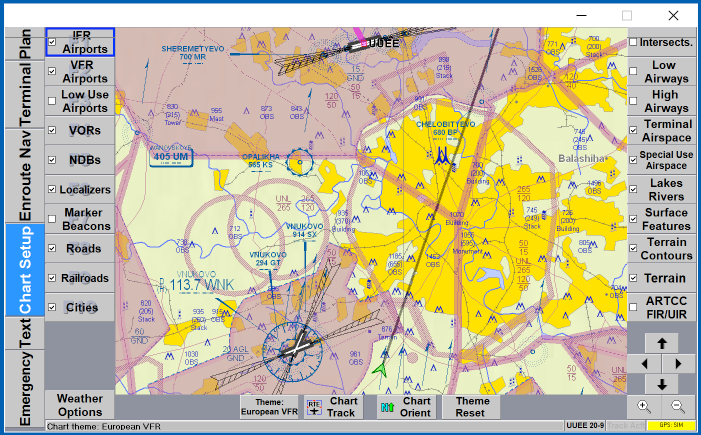
Task: Toggle Chart Track mode
Action: [x=331, y=406]
